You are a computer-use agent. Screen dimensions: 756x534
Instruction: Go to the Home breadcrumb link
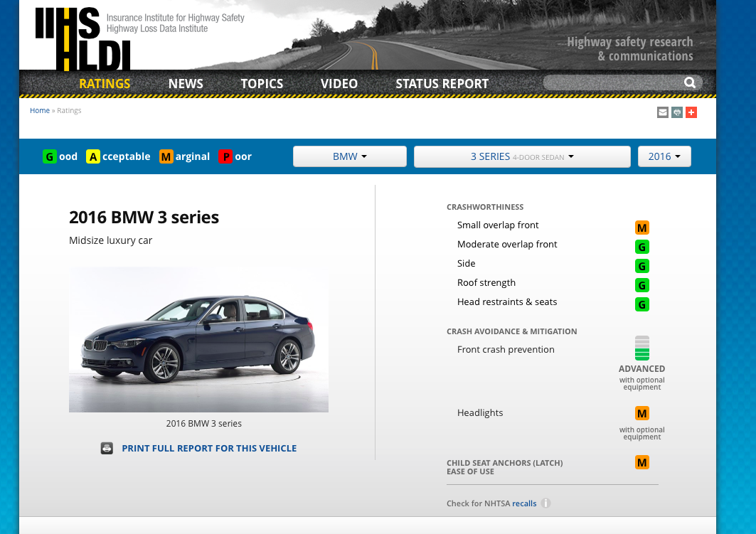pos(40,110)
